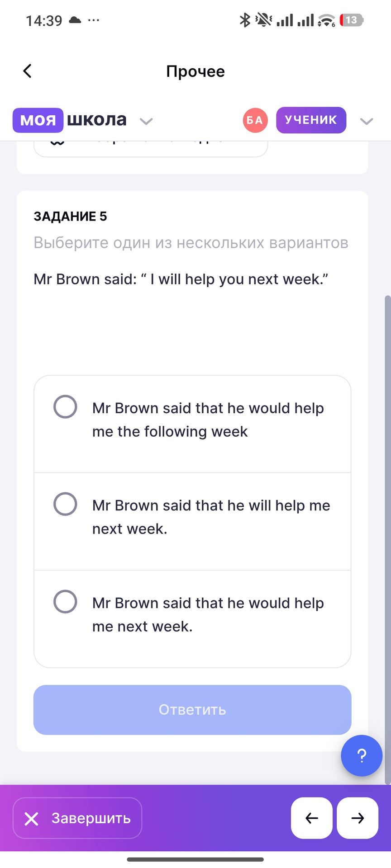Click the vertical scrollbar on the right edge
391x868 pixels.
click(x=387, y=540)
